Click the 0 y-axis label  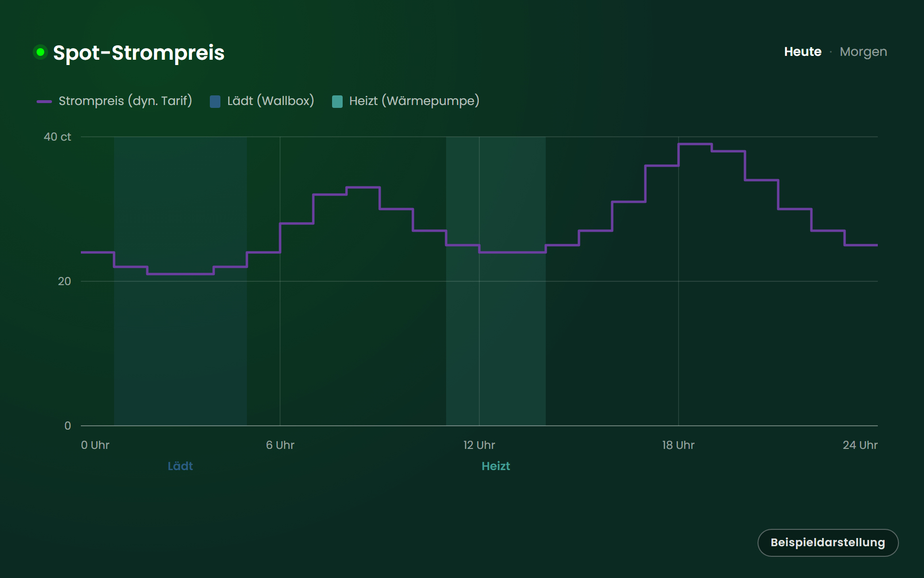67,426
